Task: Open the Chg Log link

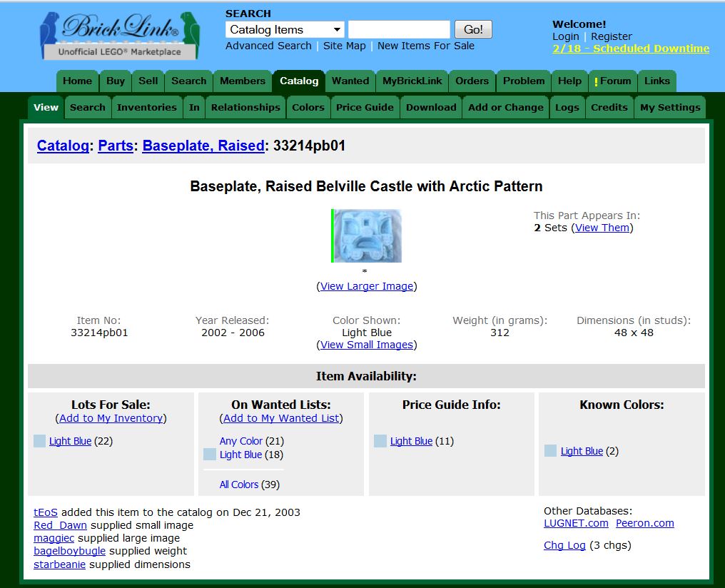Action: [x=564, y=545]
